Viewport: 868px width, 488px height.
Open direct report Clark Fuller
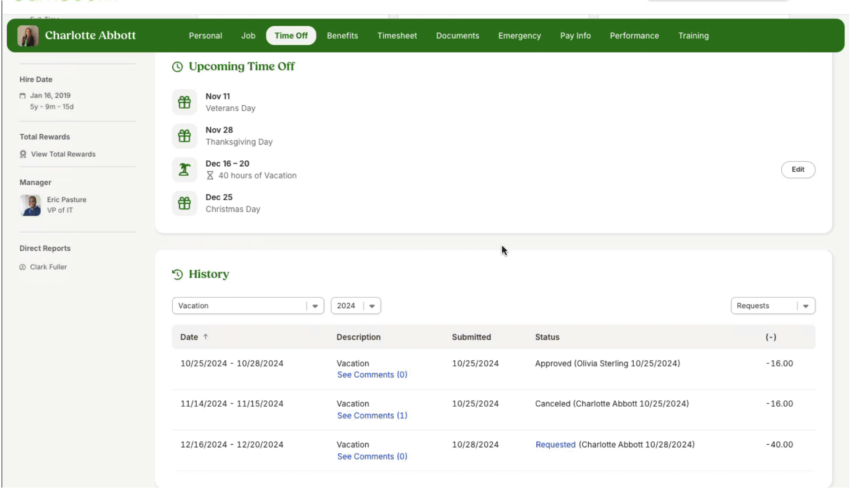[x=48, y=267]
